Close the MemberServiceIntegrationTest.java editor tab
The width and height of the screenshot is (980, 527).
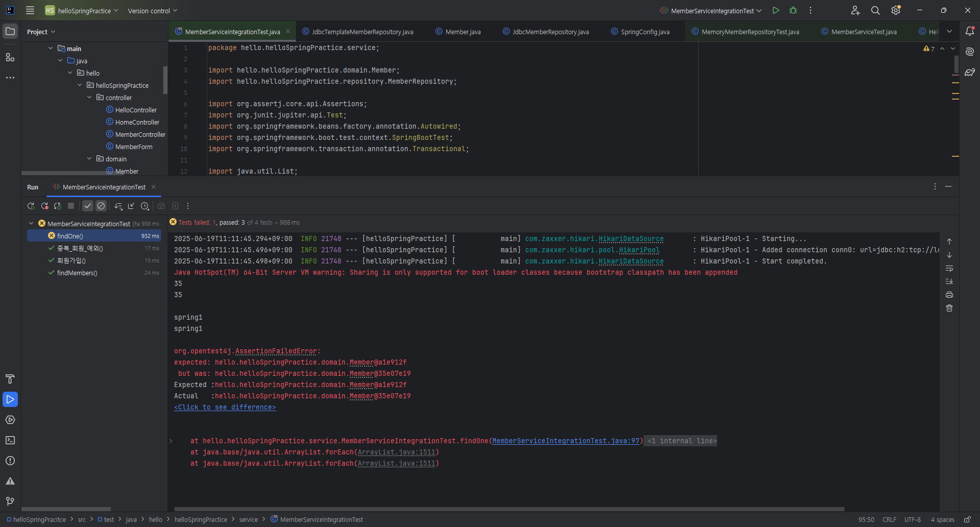click(288, 31)
